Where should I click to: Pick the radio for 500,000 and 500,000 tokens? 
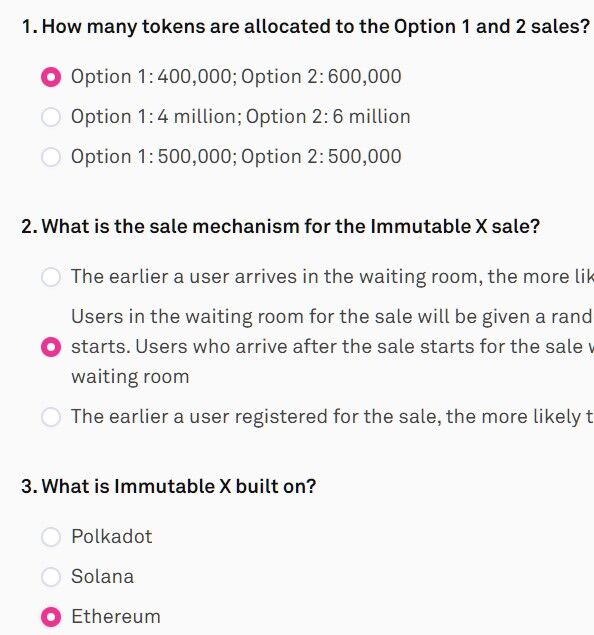tap(51, 157)
